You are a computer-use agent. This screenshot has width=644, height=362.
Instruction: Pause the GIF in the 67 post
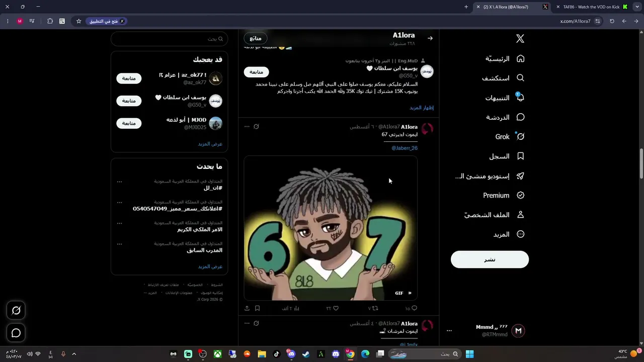410,293
